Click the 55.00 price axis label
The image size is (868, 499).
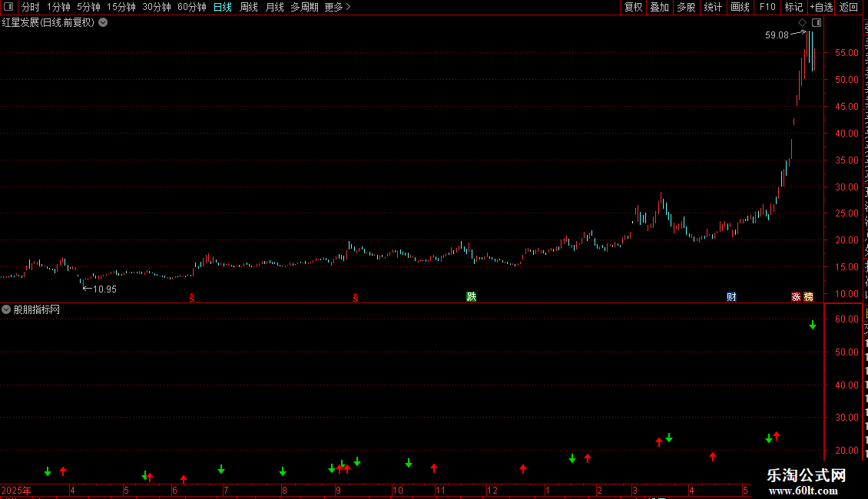(x=847, y=53)
